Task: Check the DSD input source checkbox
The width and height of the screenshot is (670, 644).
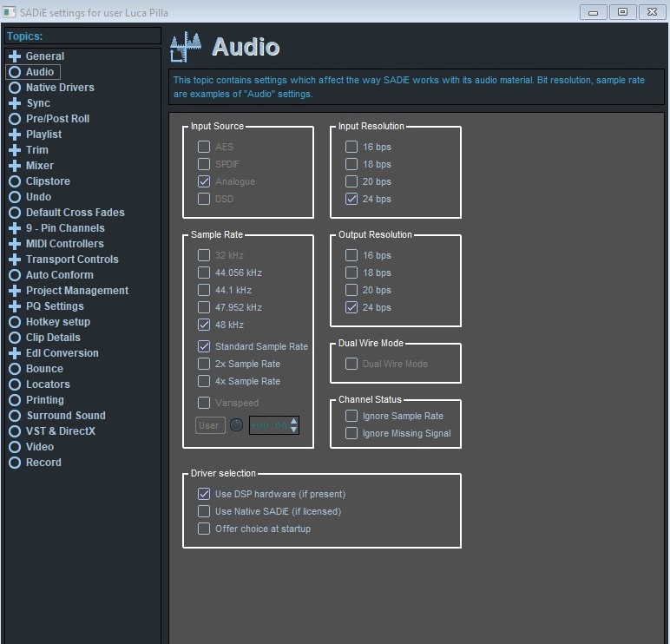Action: (204, 199)
